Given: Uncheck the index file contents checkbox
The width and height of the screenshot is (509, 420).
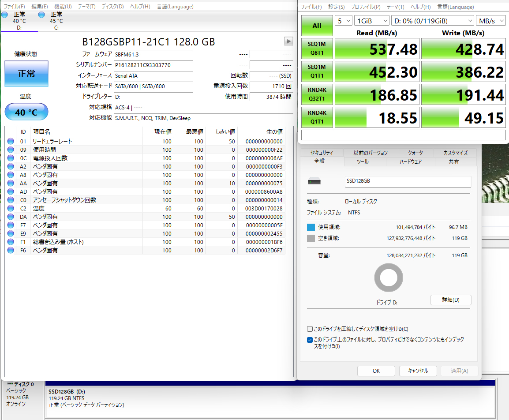Looking at the screenshot, I should click(x=310, y=340).
